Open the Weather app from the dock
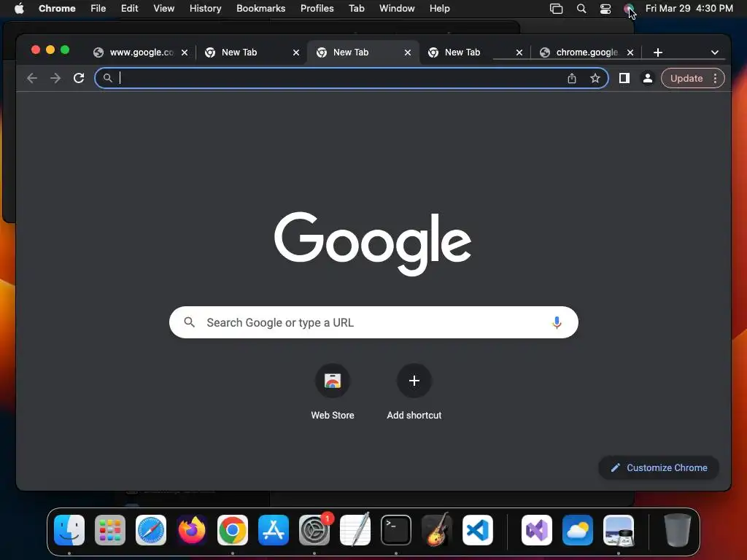Screen dimensions: 747x560 [578, 530]
